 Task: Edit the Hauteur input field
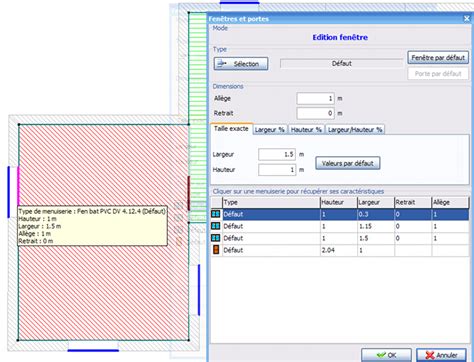277,170
